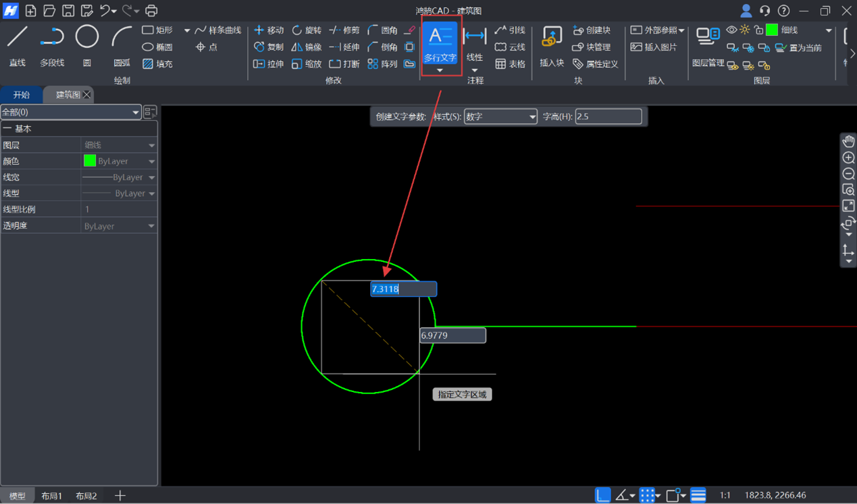Open the 样式 text style dropdown
The image size is (857, 504).
(x=500, y=117)
